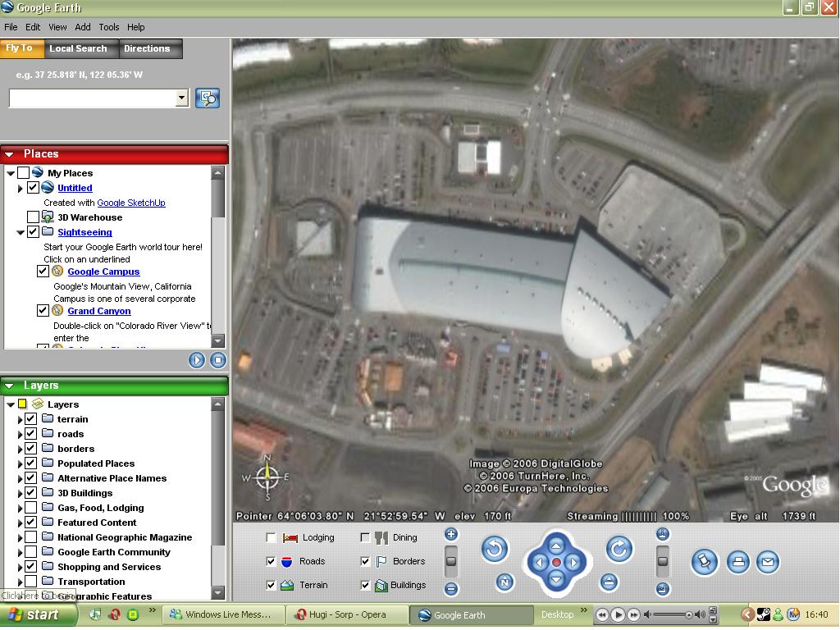Screen dimensions: 840x630
Task: Rotate view counterclockwise
Action: pyautogui.click(x=494, y=549)
